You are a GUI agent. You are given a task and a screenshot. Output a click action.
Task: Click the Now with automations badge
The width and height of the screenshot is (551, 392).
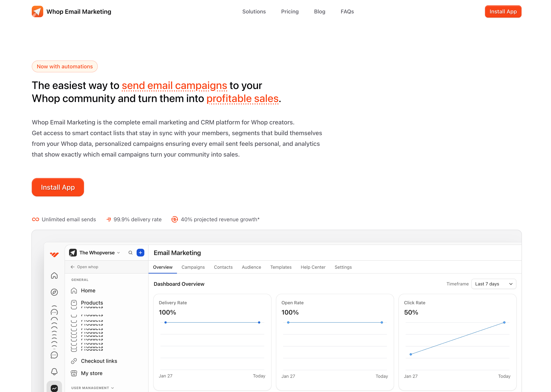point(65,66)
